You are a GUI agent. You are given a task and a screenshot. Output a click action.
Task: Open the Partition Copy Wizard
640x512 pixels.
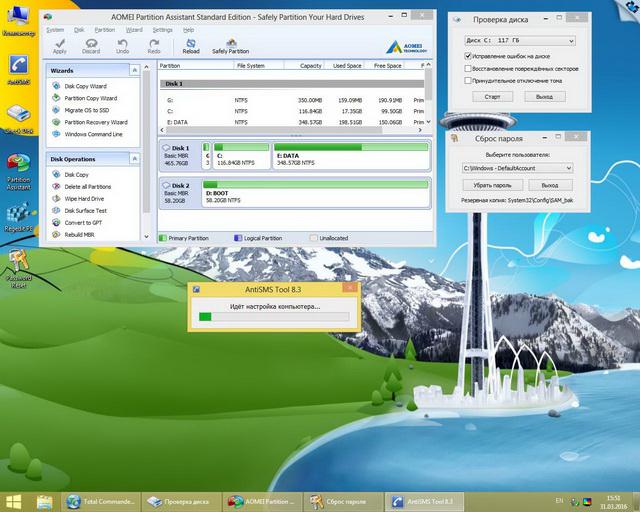pos(91,98)
